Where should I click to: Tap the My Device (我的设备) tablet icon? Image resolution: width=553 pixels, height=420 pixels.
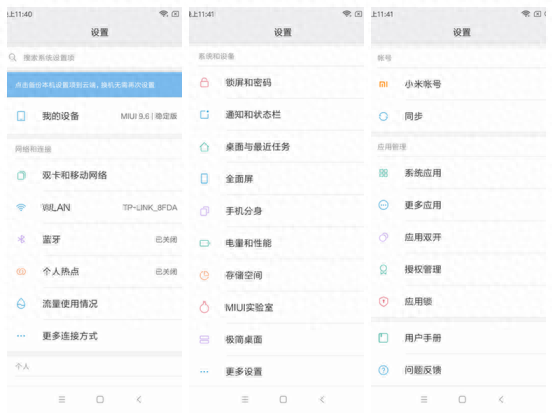(21, 116)
